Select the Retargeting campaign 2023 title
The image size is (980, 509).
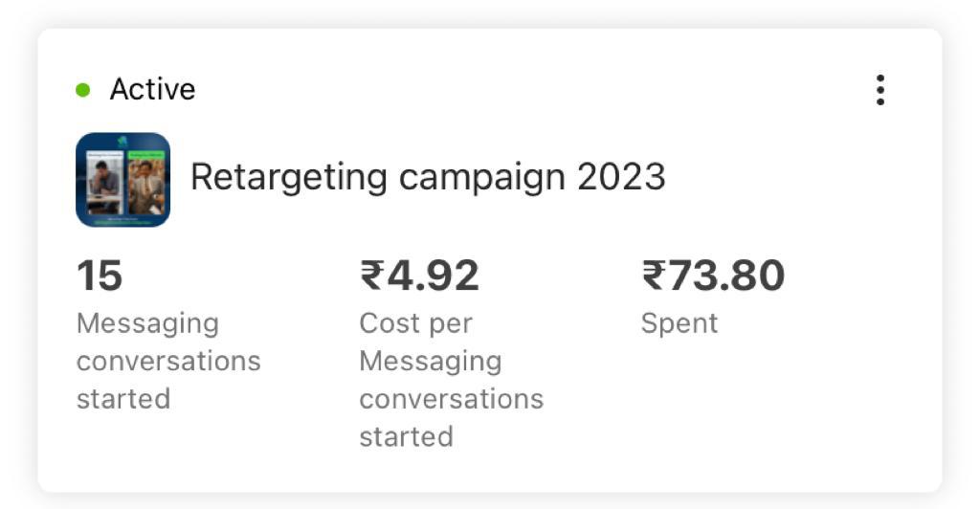(428, 177)
